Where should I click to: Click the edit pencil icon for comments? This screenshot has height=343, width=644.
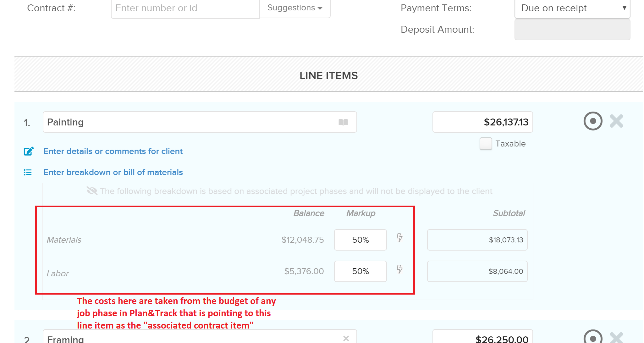click(29, 151)
